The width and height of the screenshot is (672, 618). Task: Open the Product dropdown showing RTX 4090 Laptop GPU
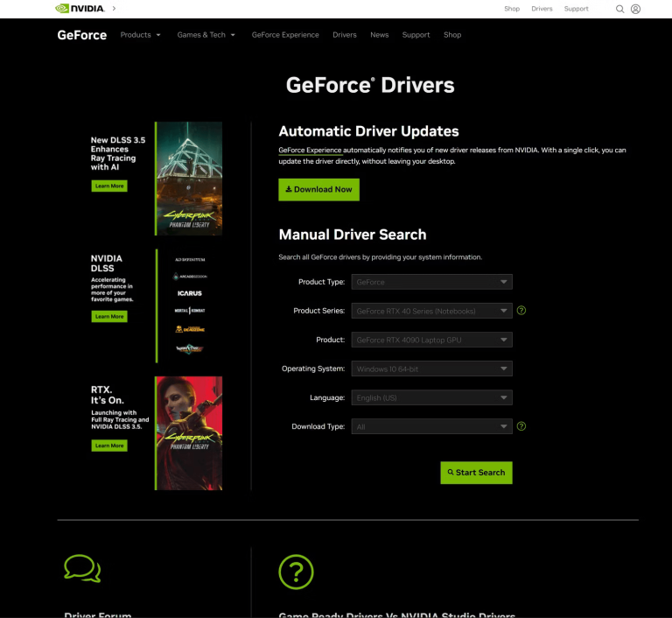tap(431, 340)
